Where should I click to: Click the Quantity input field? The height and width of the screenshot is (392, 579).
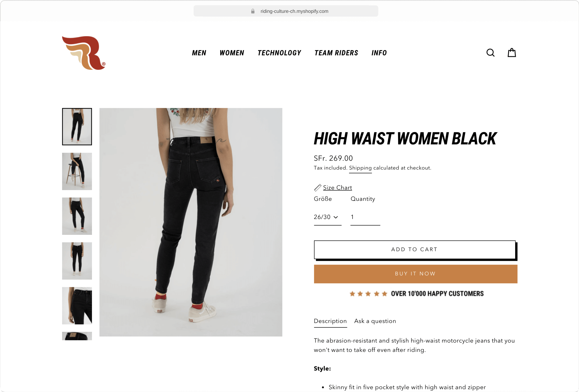tap(365, 217)
